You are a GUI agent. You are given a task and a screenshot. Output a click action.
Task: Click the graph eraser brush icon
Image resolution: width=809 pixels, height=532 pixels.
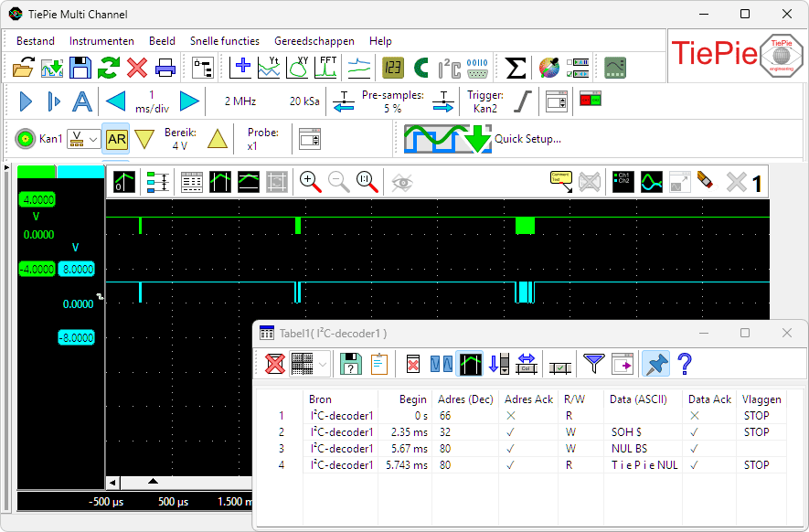[x=706, y=182]
